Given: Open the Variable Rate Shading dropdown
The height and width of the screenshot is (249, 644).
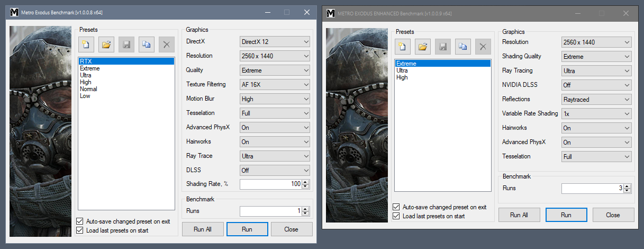Looking at the screenshot, I should click(596, 113).
